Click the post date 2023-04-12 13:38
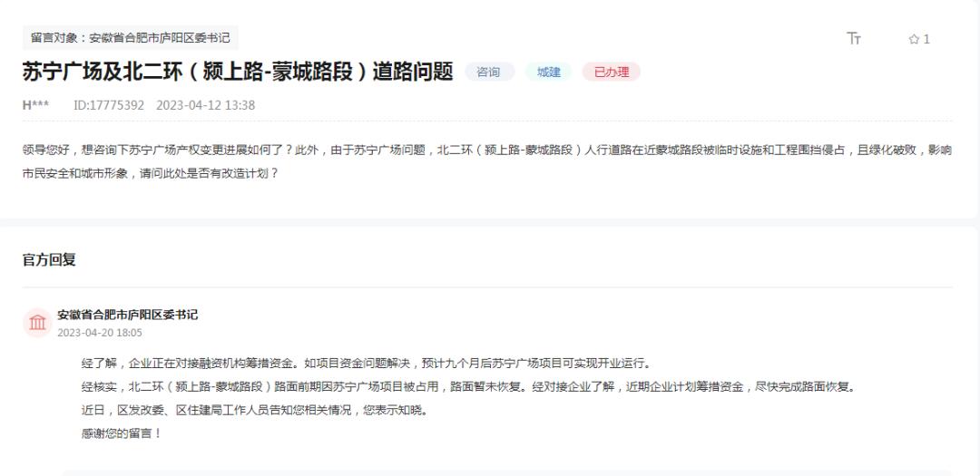The height and width of the screenshot is (476, 980). pos(206,105)
